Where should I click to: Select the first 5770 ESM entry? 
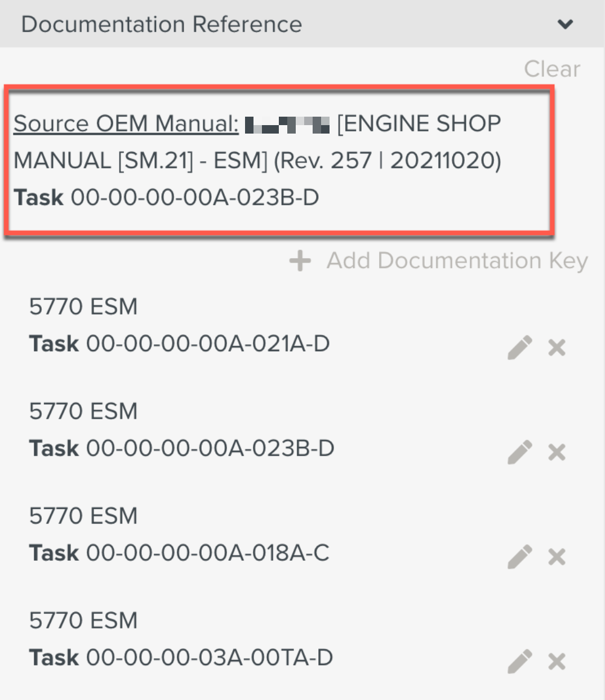(x=83, y=306)
